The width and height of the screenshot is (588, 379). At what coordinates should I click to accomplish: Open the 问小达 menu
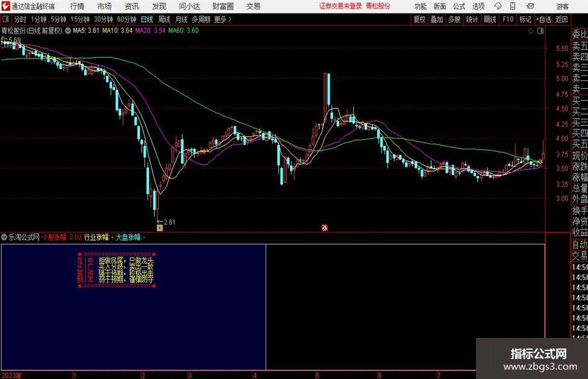tap(189, 6)
